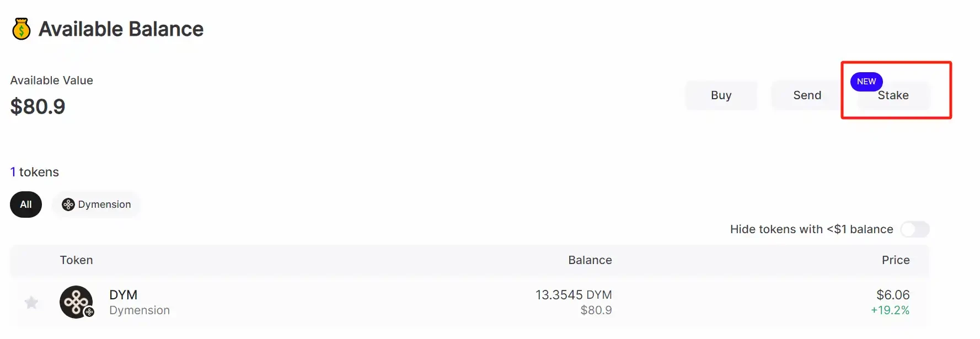
Task: Select the All filter tab
Action: click(26, 205)
